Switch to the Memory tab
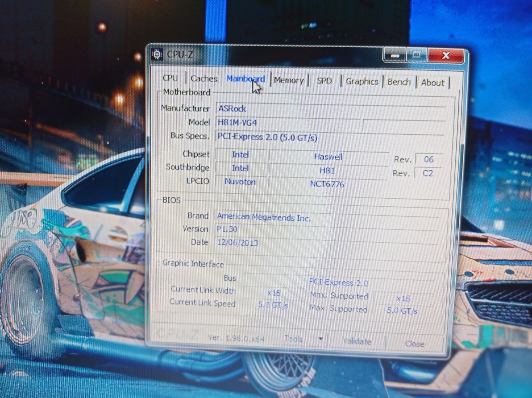The height and width of the screenshot is (398, 532). [x=289, y=80]
